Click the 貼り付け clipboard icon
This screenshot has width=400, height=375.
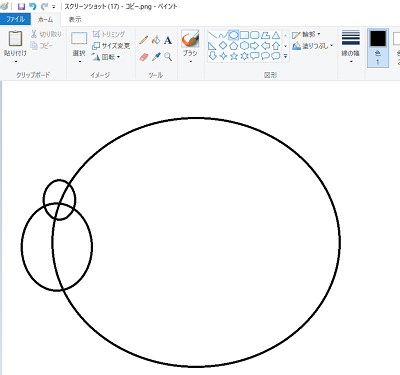(15, 39)
